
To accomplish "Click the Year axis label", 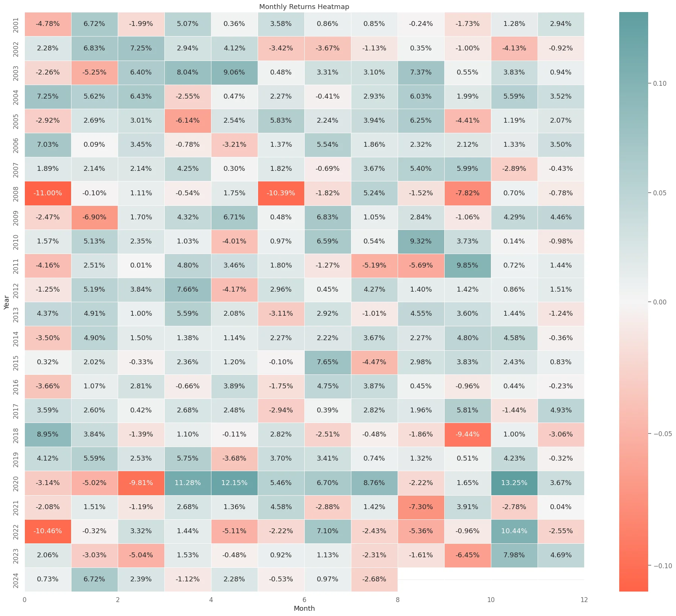I will click(x=6, y=302).
